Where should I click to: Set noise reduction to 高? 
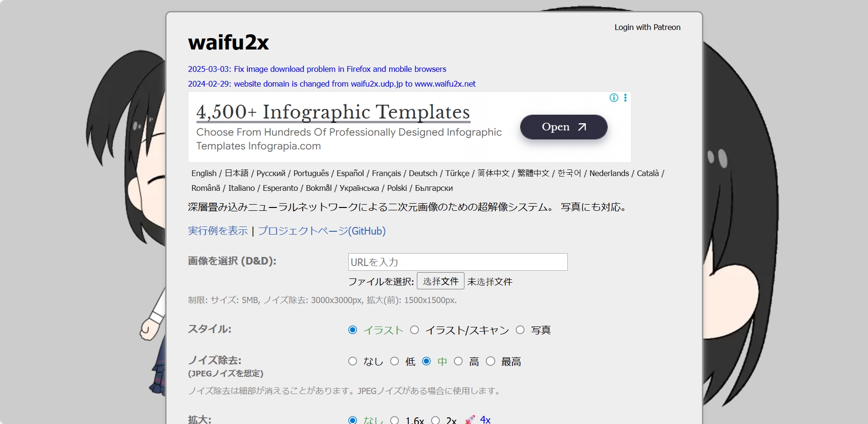point(458,361)
